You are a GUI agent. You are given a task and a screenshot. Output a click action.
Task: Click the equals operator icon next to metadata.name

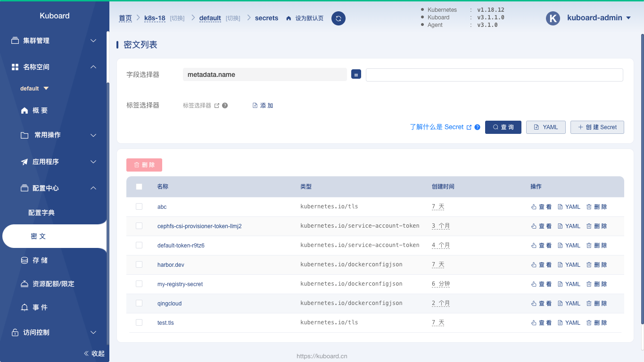[x=356, y=74]
